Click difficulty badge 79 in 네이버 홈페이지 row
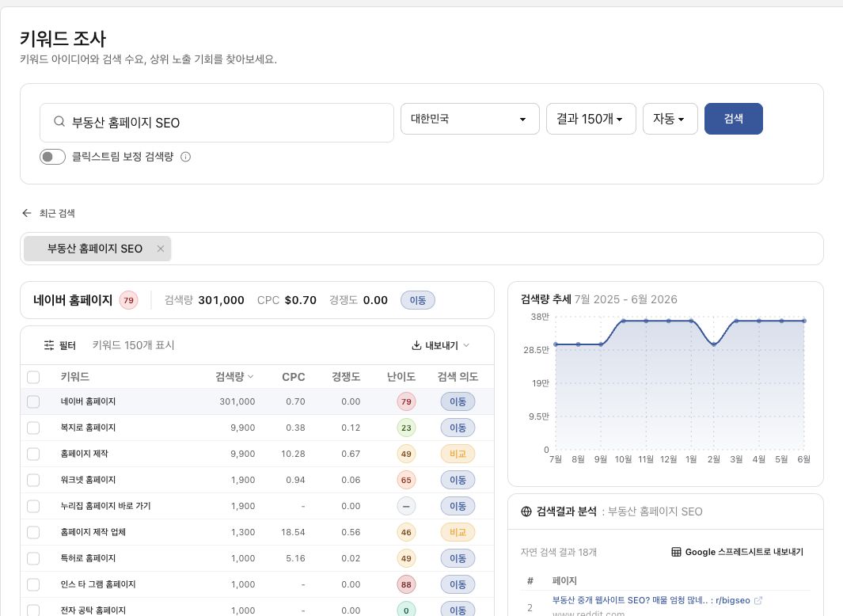The height and width of the screenshot is (616, 843). (x=406, y=402)
